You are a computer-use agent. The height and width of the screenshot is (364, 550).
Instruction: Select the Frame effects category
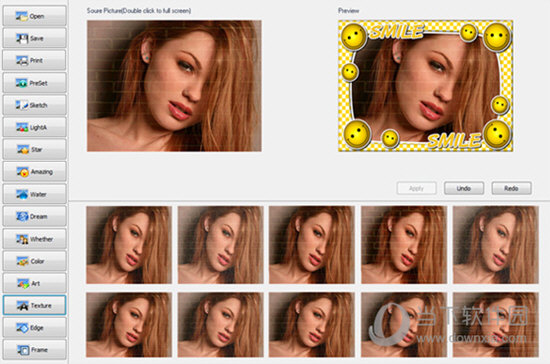point(34,350)
